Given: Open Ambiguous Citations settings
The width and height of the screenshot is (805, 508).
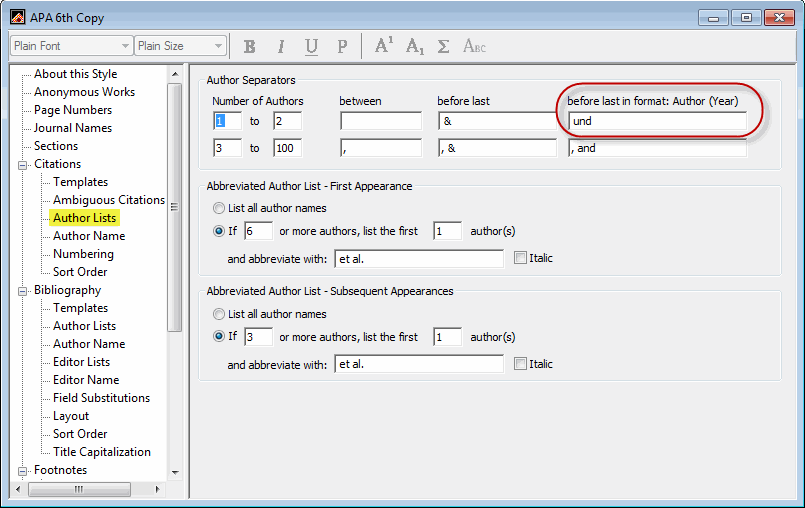Looking at the screenshot, I should (109, 200).
